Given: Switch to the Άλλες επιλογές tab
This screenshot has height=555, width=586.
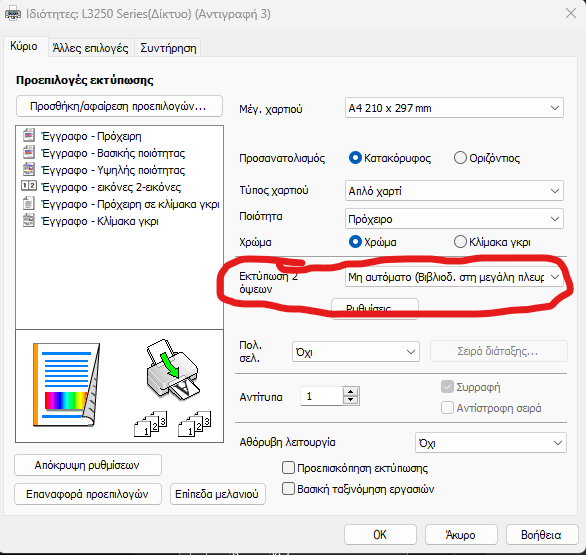Looking at the screenshot, I should (x=90, y=48).
